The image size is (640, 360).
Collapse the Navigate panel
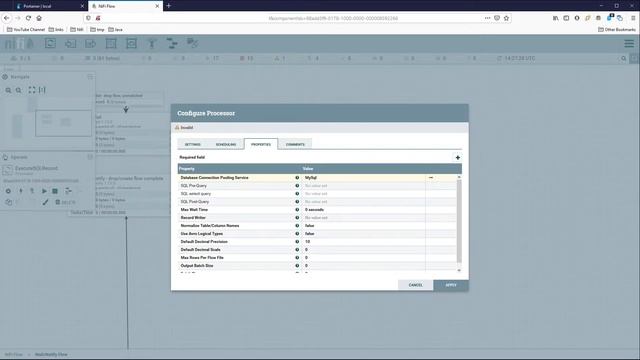(x=90, y=77)
